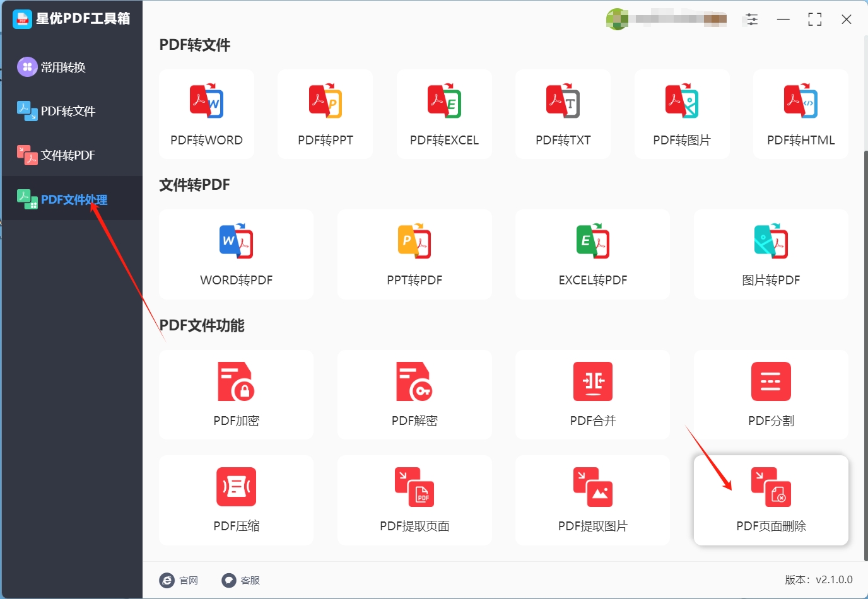This screenshot has height=599, width=868.
Task: Click the 图片转PDF label
Action: [771, 280]
